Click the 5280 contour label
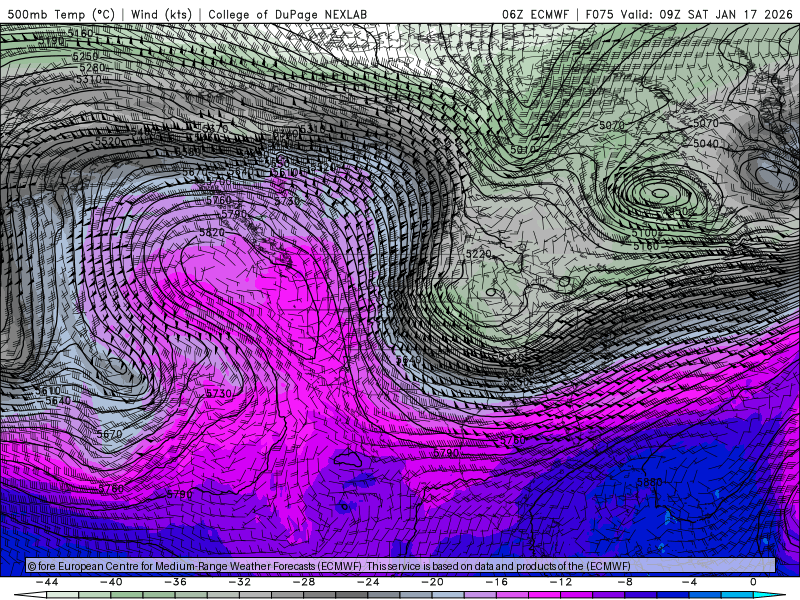Image resolution: width=800 pixels, height=600 pixels. (x=92, y=68)
